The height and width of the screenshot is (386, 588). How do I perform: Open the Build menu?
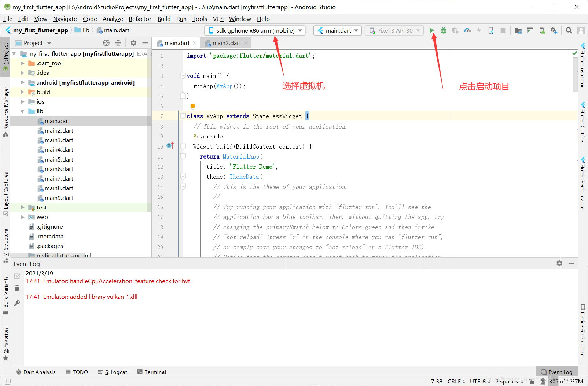point(164,19)
